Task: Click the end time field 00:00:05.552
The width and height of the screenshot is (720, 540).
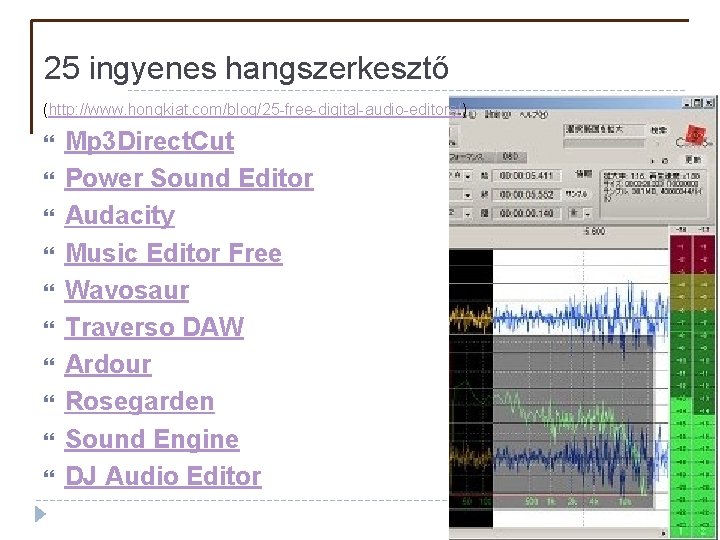Action: pyautogui.click(x=526, y=195)
